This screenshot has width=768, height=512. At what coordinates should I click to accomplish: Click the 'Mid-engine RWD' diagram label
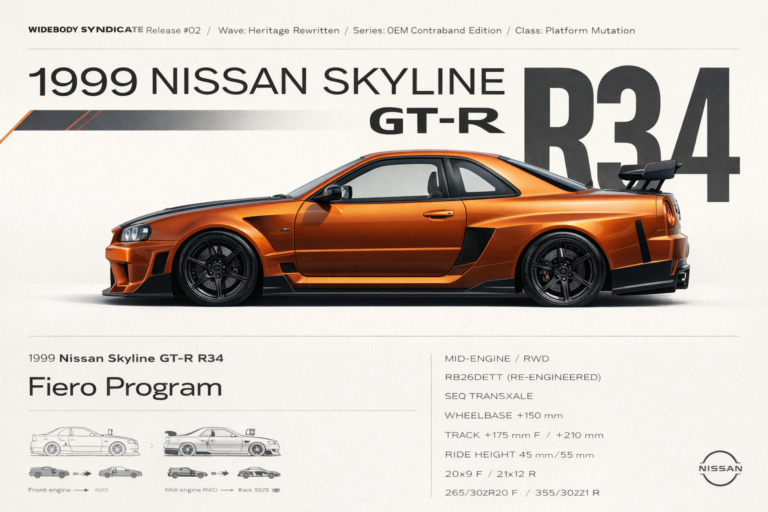[191, 490]
